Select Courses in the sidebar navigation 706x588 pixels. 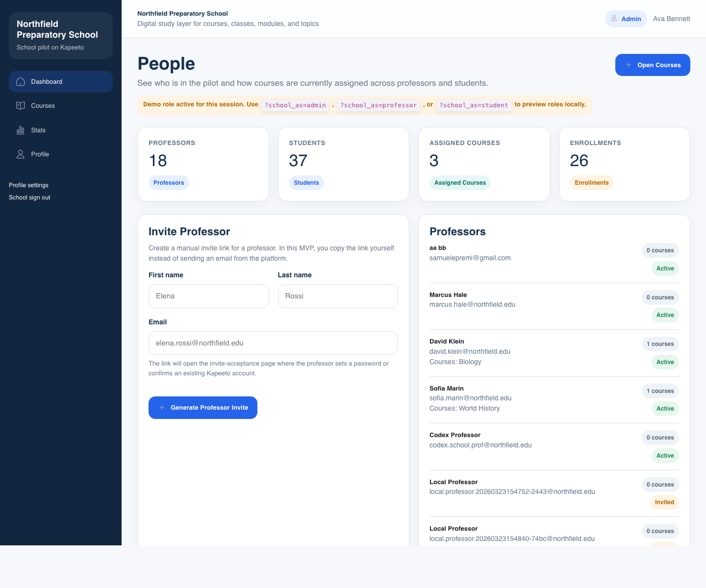tap(43, 106)
